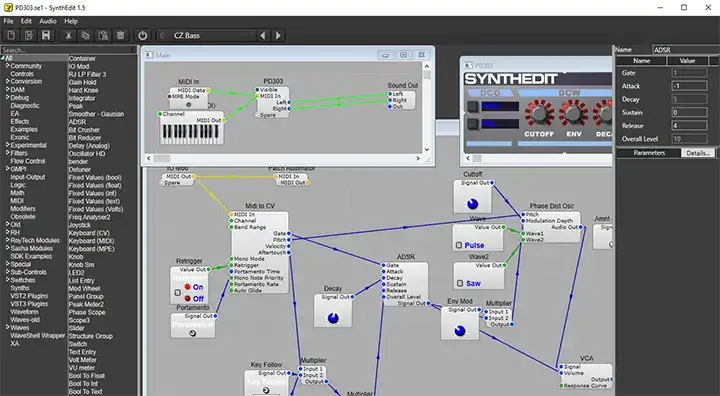Screen dimensions: 720x396
Task: Click the Portamento knob module
Action: [192, 333]
